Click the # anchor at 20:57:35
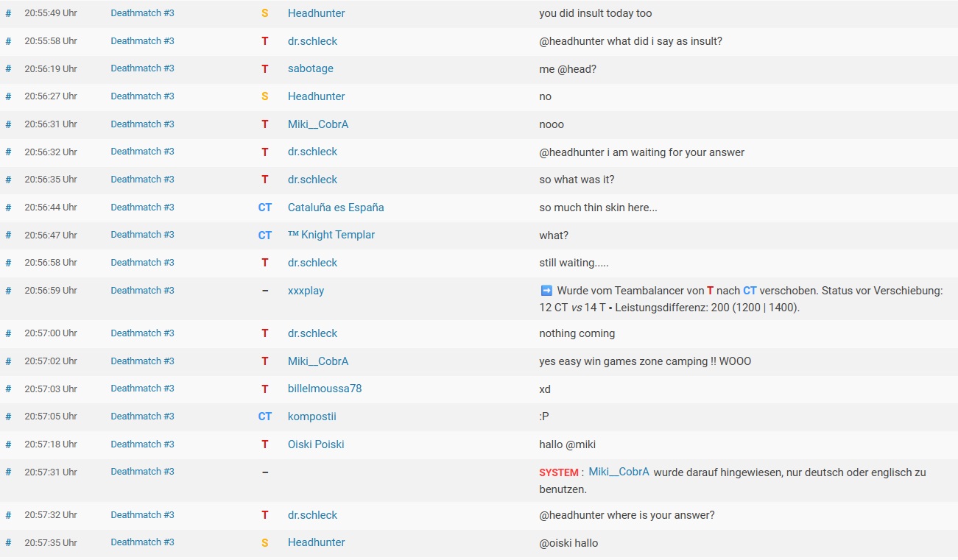Viewport: 958px width, 560px height. 8,542
